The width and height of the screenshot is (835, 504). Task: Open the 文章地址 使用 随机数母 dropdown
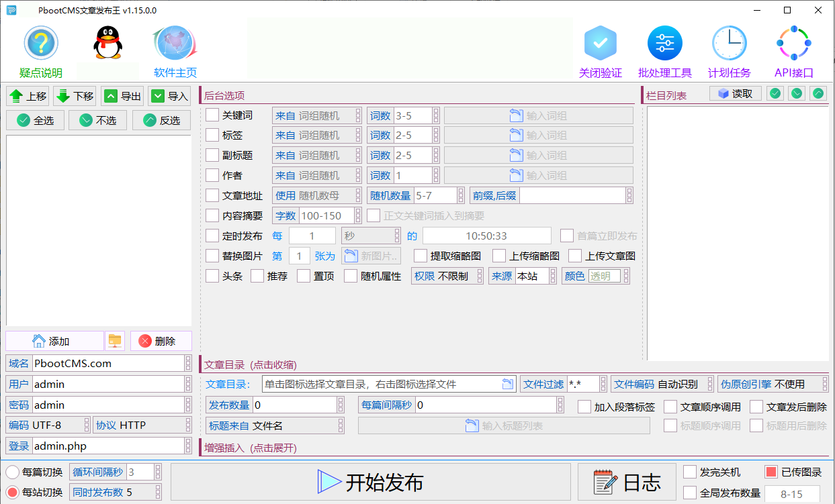(x=317, y=195)
